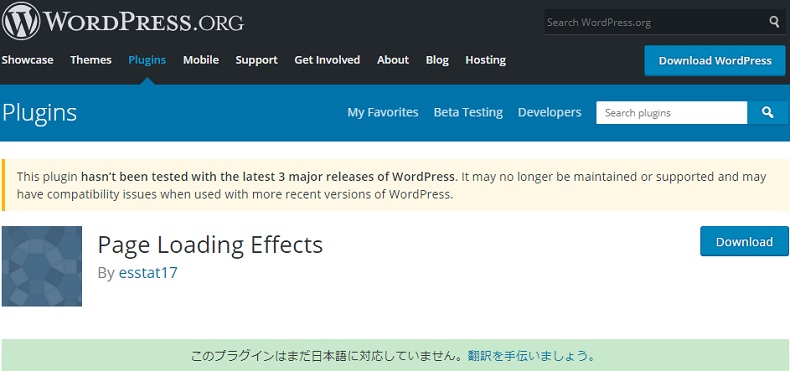Screen dimensions: 790x371
Task: Click the bold untested-releases warning text
Action: [268, 177]
